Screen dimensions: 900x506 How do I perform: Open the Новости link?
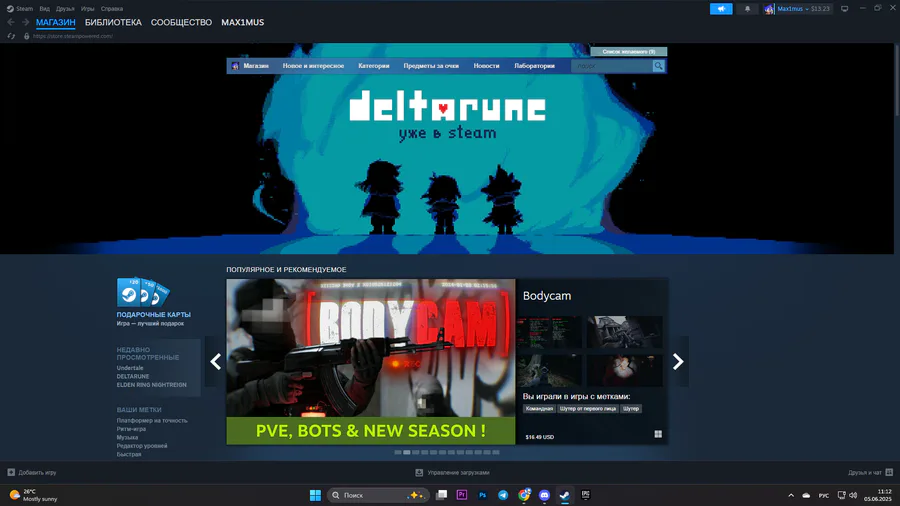pos(486,66)
